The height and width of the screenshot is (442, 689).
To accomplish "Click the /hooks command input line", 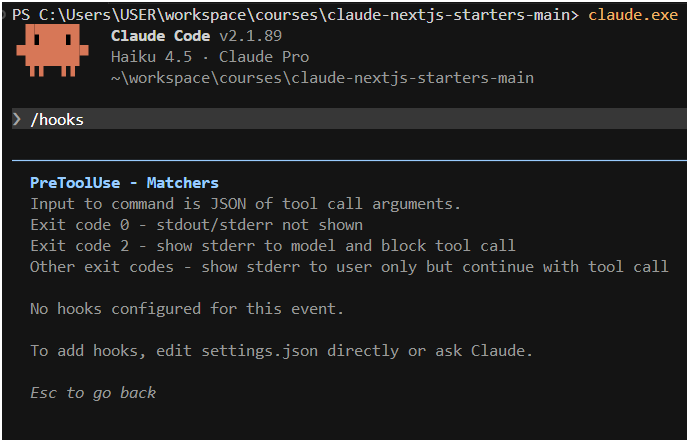I will (57, 119).
